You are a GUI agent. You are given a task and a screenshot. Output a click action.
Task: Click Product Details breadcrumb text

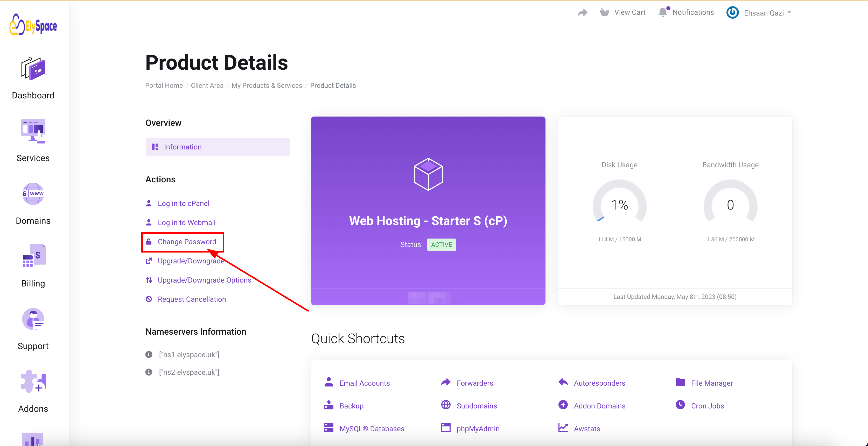click(x=333, y=85)
